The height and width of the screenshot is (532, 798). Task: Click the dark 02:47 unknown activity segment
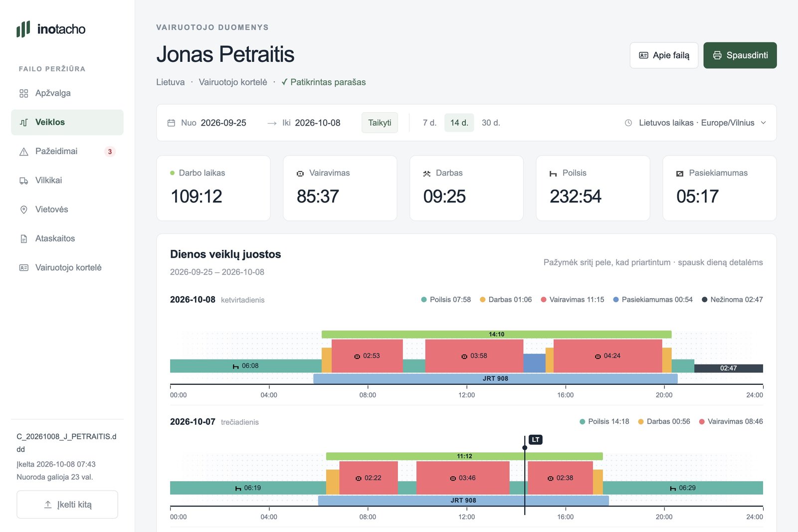pyautogui.click(x=729, y=368)
